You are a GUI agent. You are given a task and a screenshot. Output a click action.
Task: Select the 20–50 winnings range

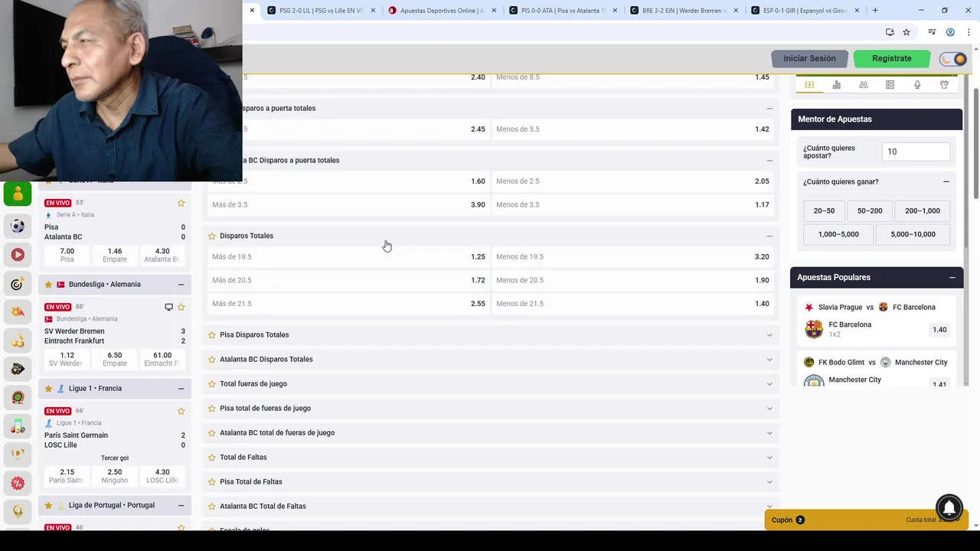point(824,211)
